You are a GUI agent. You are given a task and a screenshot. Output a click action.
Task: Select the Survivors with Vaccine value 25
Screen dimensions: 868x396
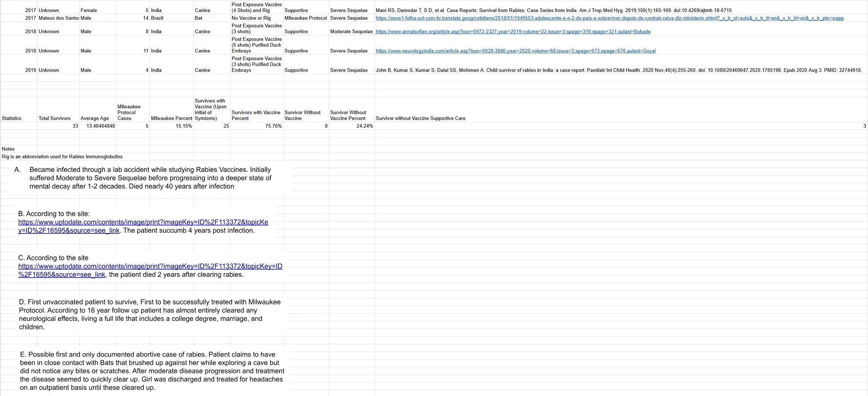click(212, 126)
